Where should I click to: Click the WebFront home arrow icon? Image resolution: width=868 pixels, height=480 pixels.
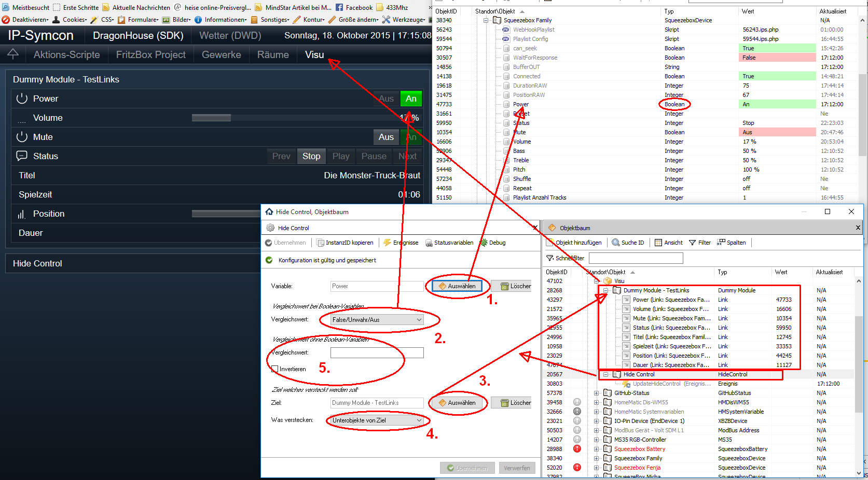(x=13, y=53)
